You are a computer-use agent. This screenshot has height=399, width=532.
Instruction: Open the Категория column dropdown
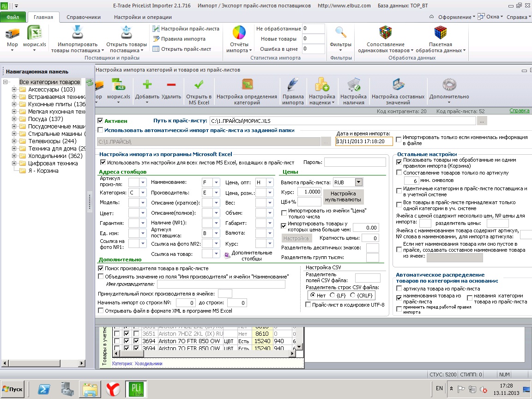(143, 193)
